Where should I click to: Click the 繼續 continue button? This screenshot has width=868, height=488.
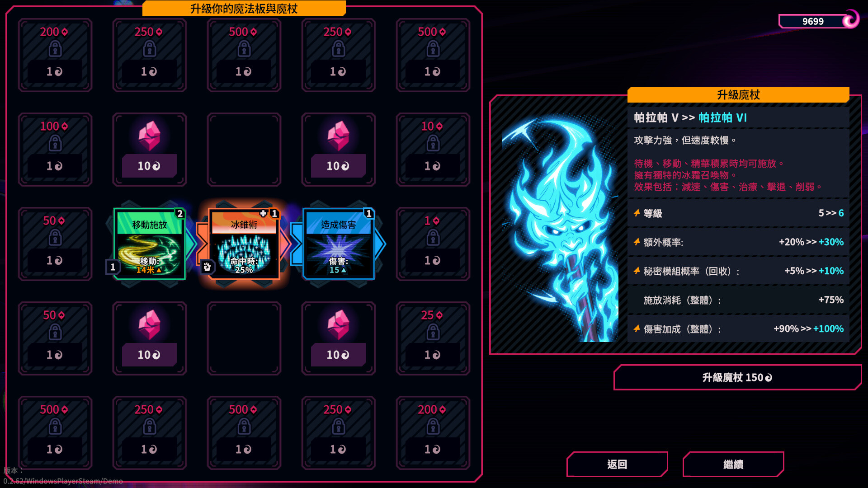tap(733, 464)
